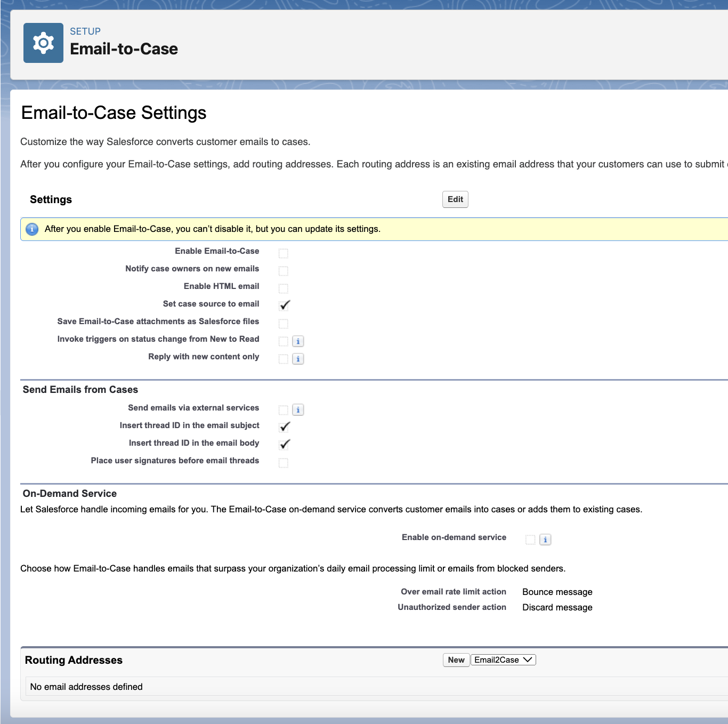Click the Edit button in Settings
Viewport: 728px width, 724px height.
coord(455,199)
